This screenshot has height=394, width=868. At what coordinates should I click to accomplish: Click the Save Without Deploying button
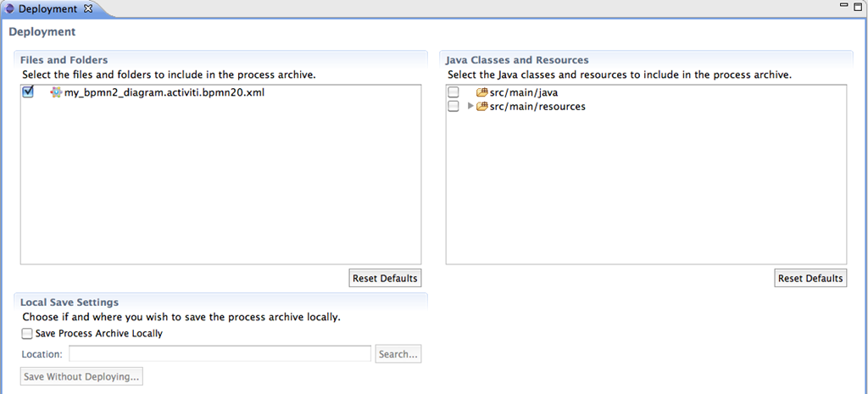pos(81,377)
